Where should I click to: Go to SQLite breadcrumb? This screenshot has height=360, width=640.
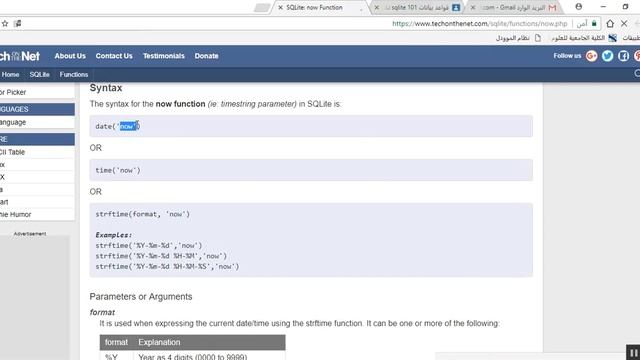pos(40,74)
